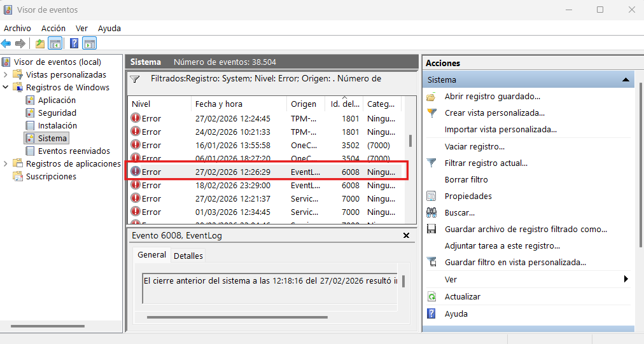644x344 pixels.
Task: Click the Abrir registro guardado folder icon
Action: tap(431, 97)
